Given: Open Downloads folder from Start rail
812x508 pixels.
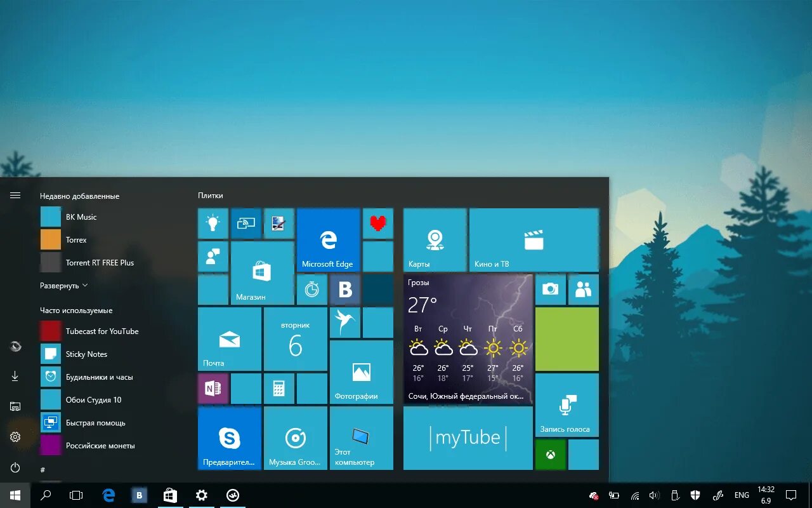Looking at the screenshot, I should [15, 377].
